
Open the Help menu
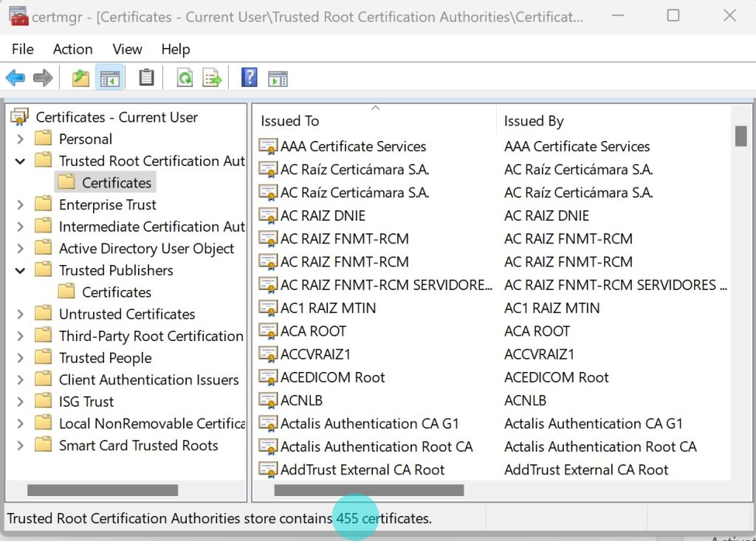pos(176,49)
